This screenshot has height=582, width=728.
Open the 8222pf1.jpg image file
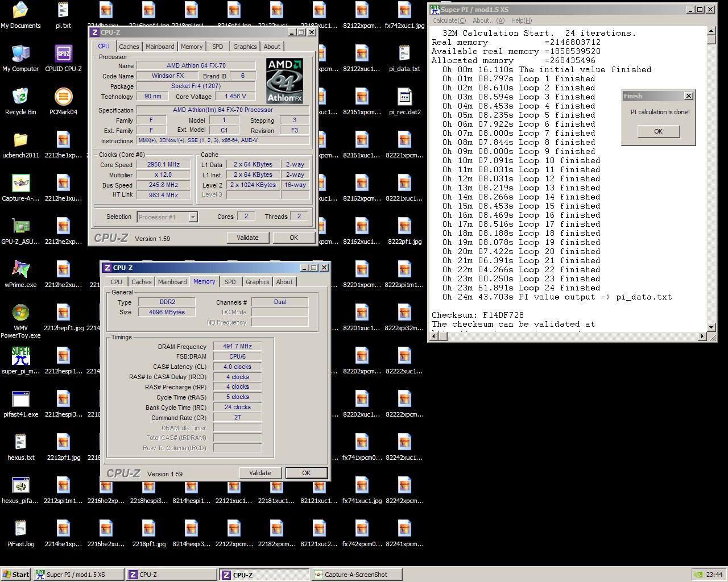pyautogui.click(x=404, y=231)
